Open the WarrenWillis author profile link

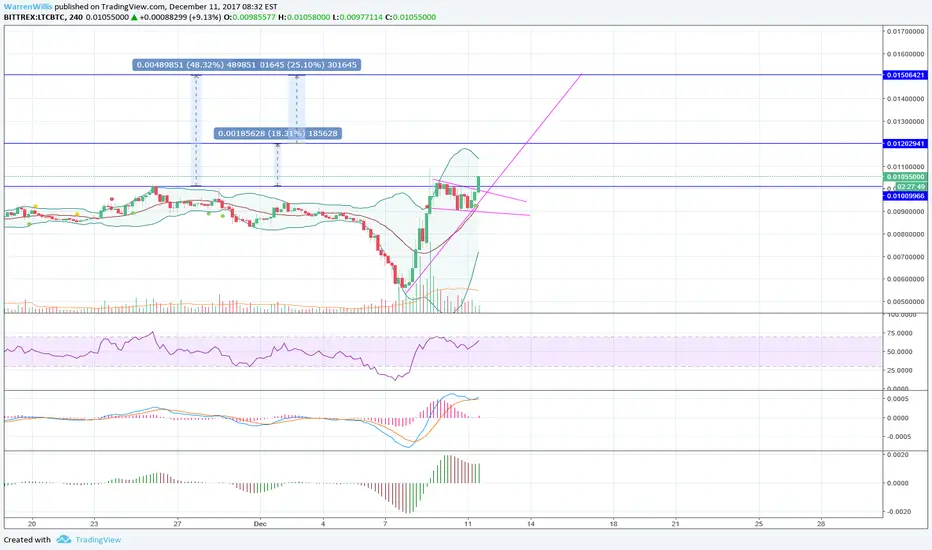click(x=28, y=7)
